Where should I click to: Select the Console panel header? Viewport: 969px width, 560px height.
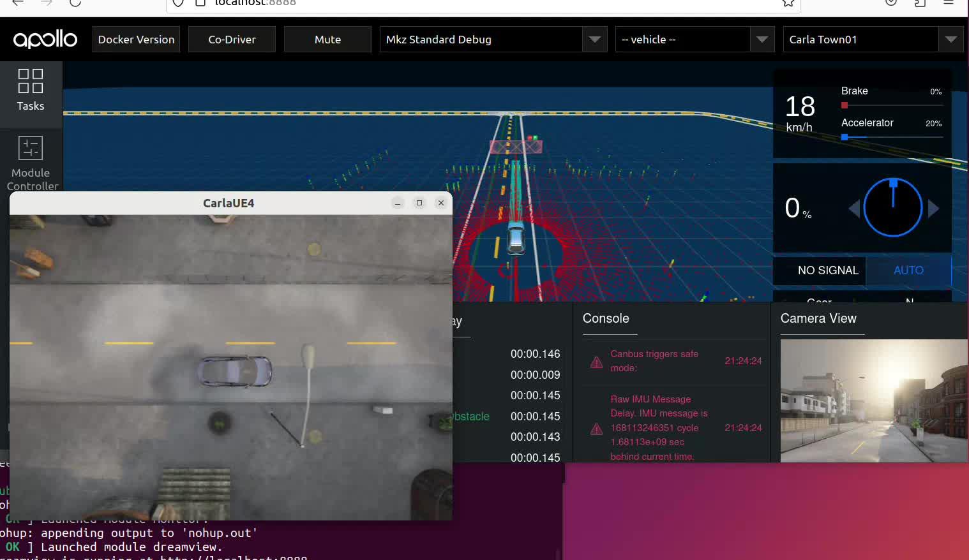tap(606, 318)
